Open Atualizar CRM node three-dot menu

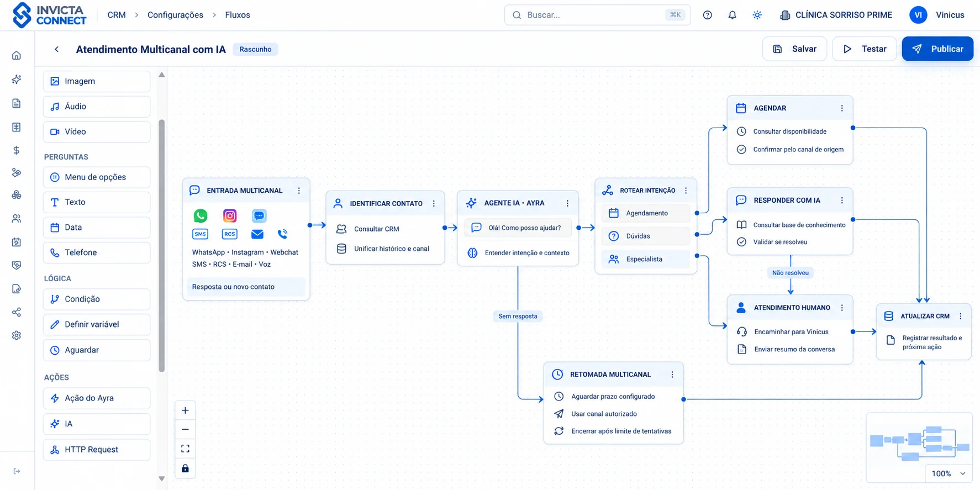pos(960,316)
